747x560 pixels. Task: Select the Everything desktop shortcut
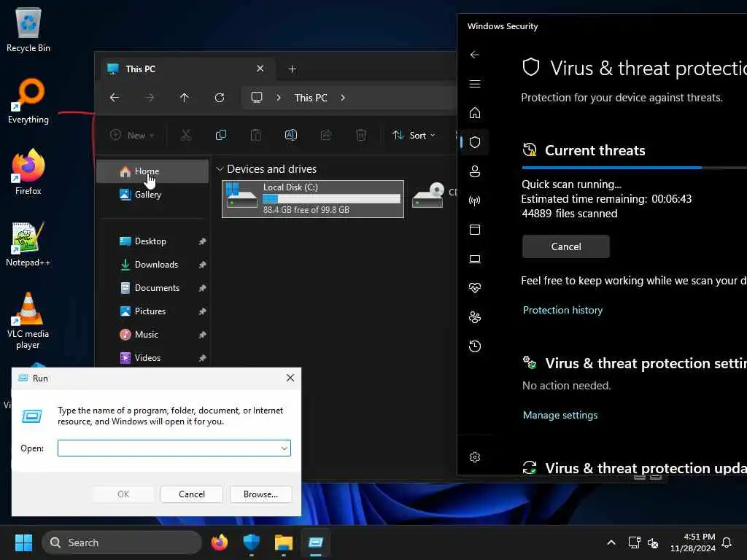point(28,101)
